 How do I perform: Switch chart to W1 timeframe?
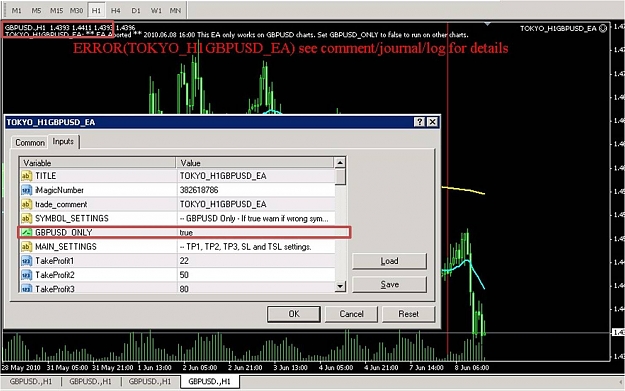point(155,10)
